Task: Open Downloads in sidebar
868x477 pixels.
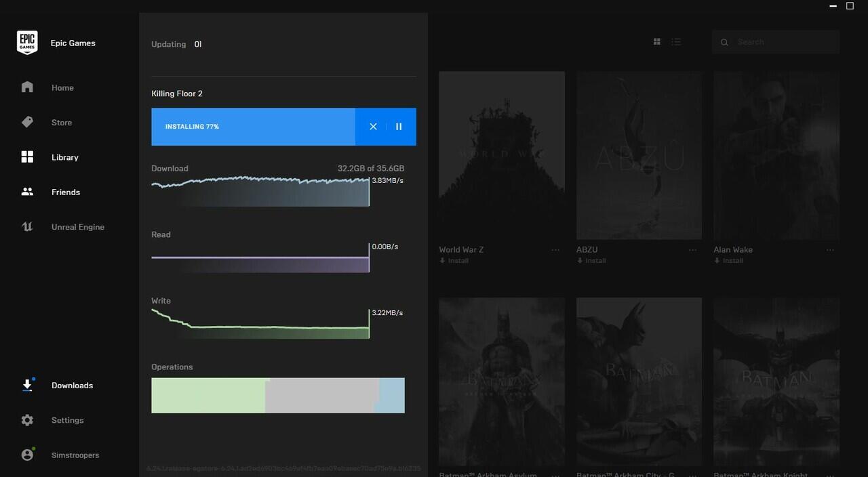Action: 72,386
